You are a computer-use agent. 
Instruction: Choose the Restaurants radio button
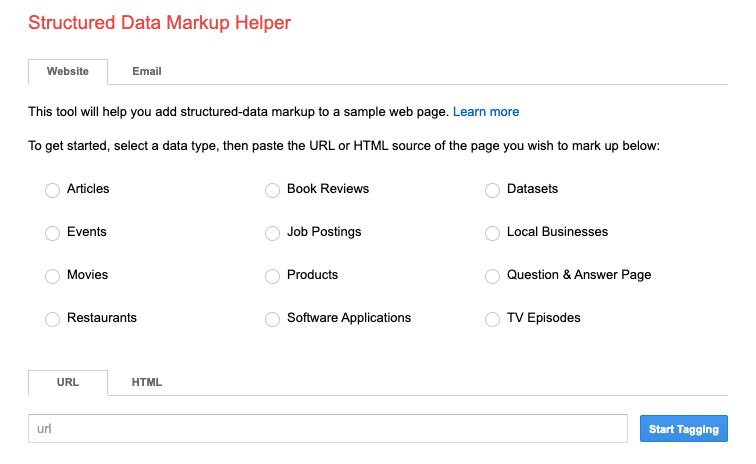point(53,319)
